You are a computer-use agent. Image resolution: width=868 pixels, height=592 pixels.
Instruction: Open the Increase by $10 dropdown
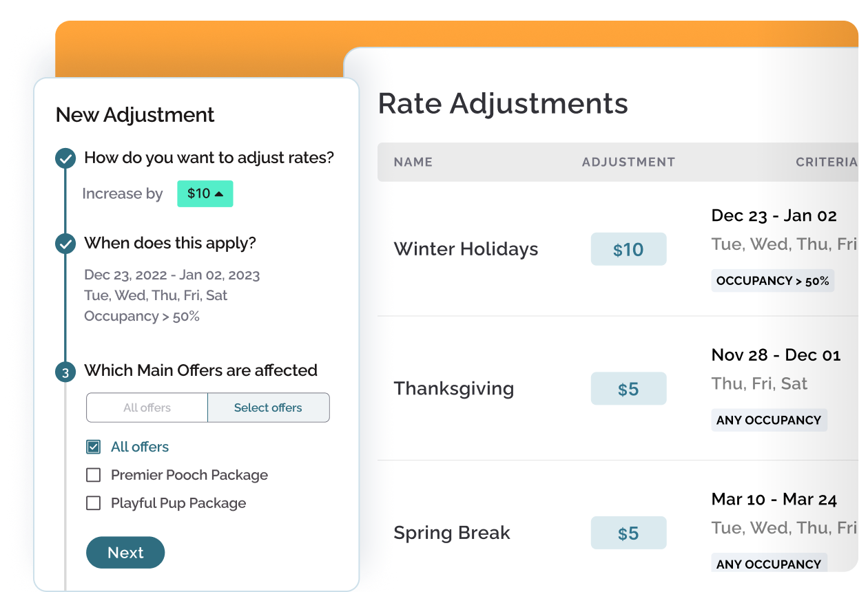[205, 194]
